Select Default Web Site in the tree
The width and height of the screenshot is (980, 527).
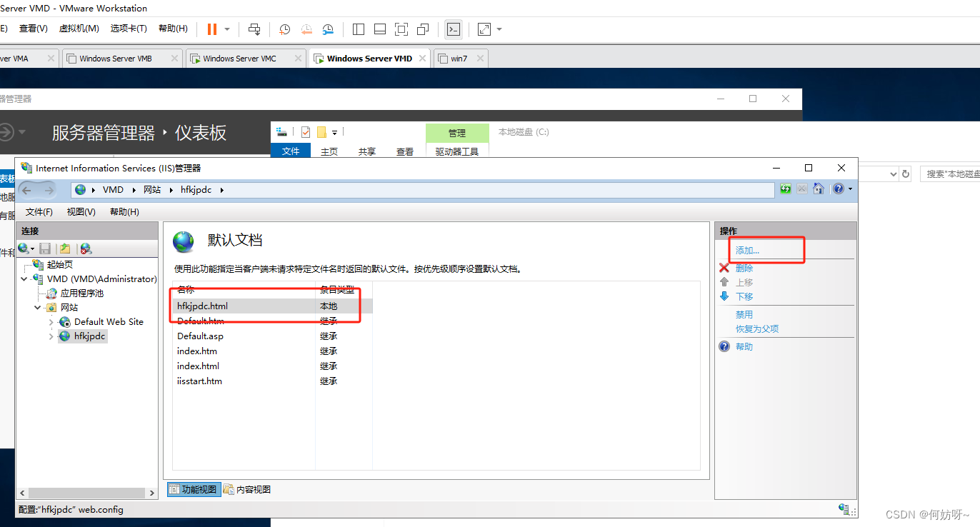109,322
